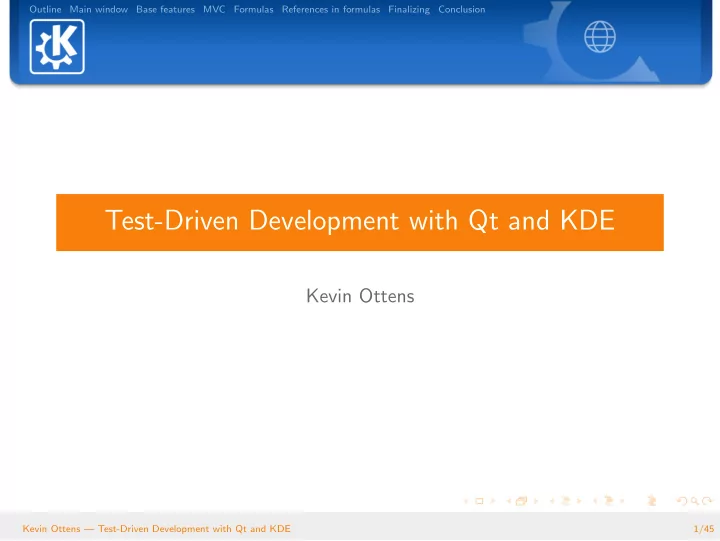Jump to the Formulas section
Screen dimensions: 720x541
click(253, 9)
